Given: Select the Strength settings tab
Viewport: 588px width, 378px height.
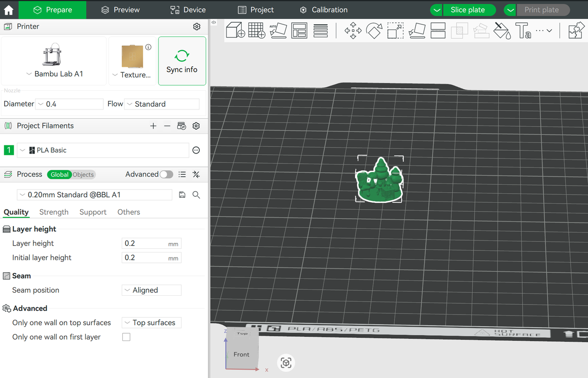Looking at the screenshot, I should (54, 212).
